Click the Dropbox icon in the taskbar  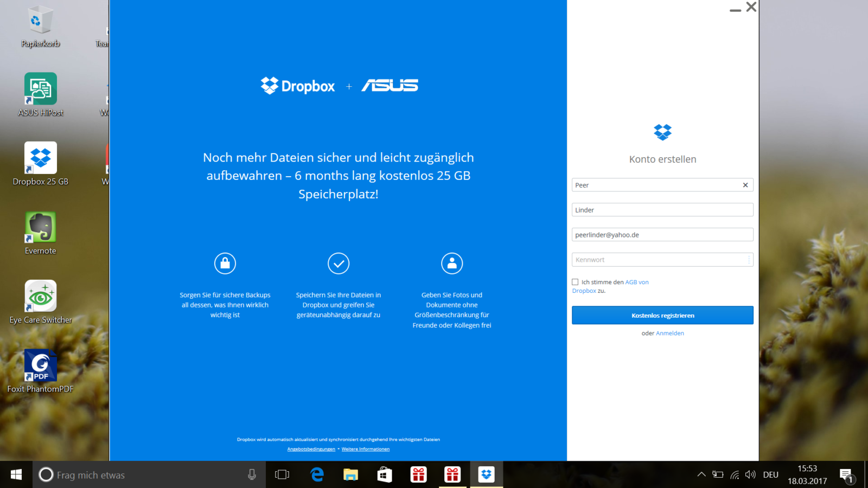(x=486, y=475)
